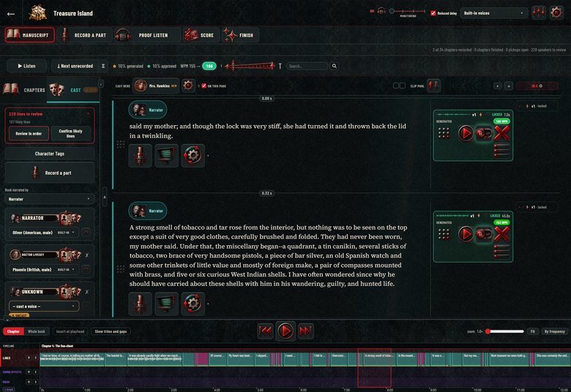This screenshot has width=571, height=392.
Task: Select the Whole book timeline scope
Action: (37, 331)
